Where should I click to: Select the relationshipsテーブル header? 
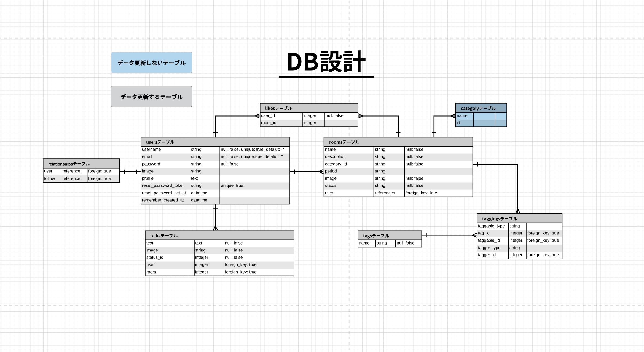(x=81, y=164)
